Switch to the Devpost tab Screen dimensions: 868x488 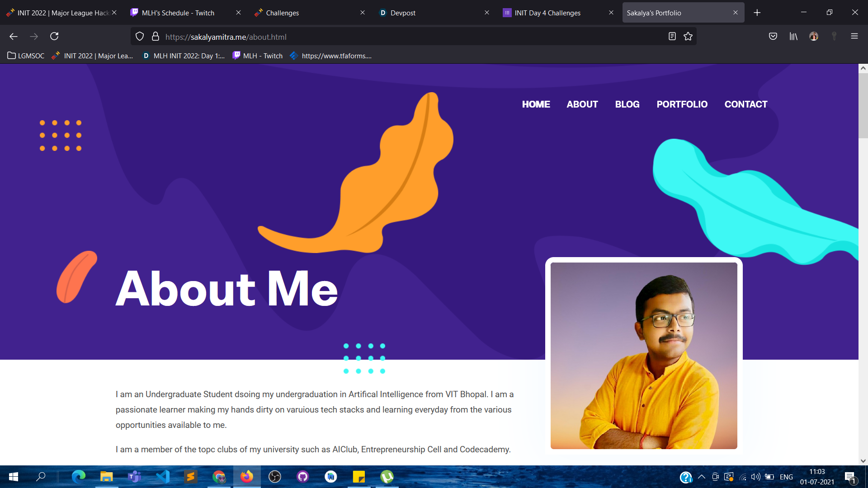pyautogui.click(x=402, y=13)
